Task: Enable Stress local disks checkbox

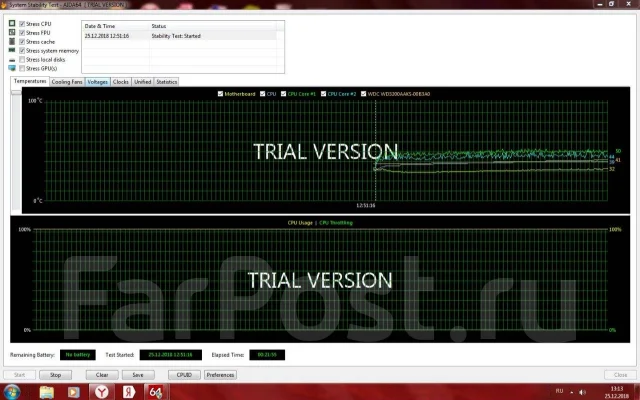Action: (x=22, y=60)
